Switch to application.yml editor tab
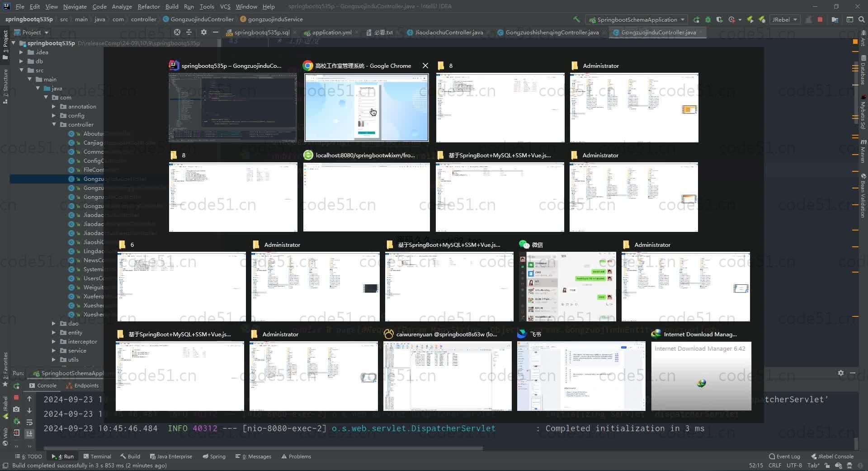Image resolution: width=868 pixels, height=471 pixels. point(331,32)
